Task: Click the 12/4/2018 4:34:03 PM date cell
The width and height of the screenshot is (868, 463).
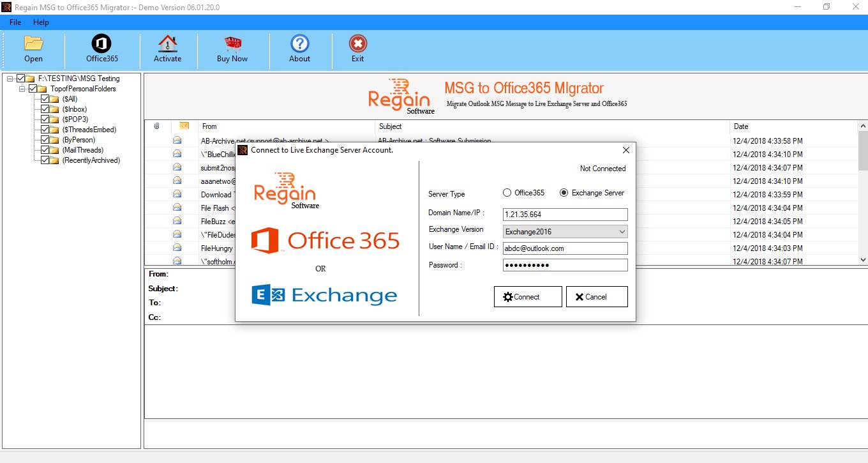Action: coord(768,248)
